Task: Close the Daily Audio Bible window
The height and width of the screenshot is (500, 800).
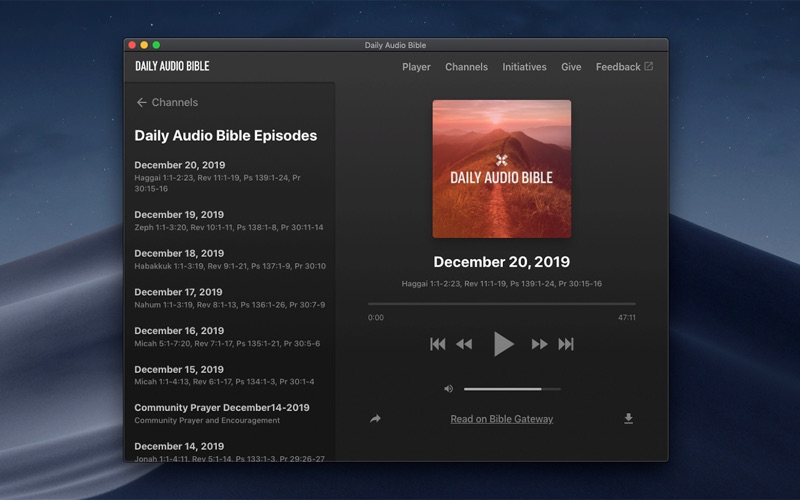Action: pyautogui.click(x=132, y=45)
